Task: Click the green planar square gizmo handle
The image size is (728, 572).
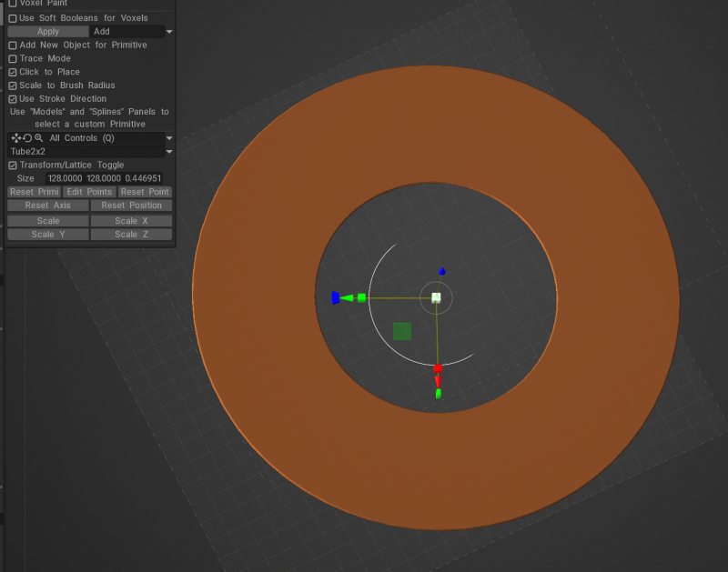Action: point(401,331)
